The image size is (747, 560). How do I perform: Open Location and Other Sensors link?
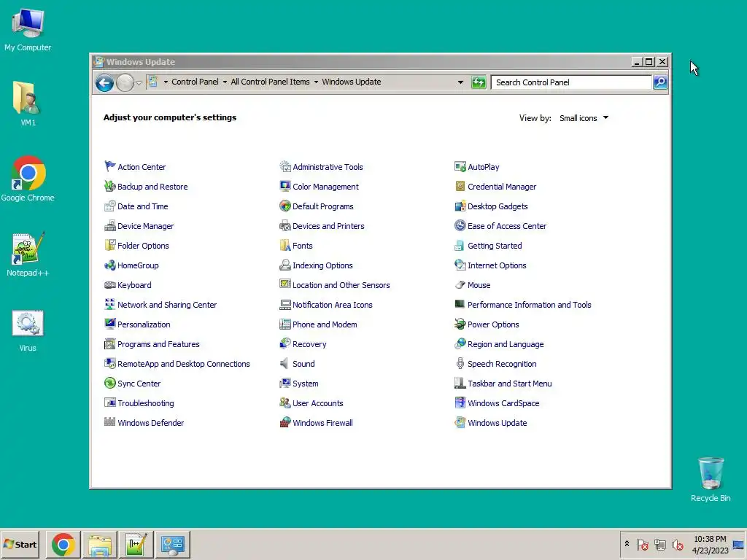[x=341, y=285]
